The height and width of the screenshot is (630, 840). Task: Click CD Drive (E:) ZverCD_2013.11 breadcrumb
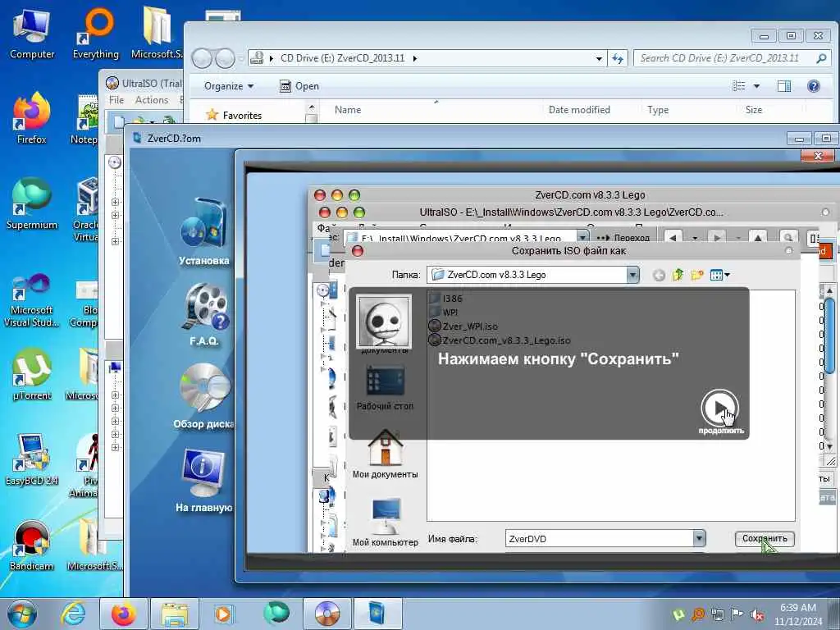click(x=342, y=58)
